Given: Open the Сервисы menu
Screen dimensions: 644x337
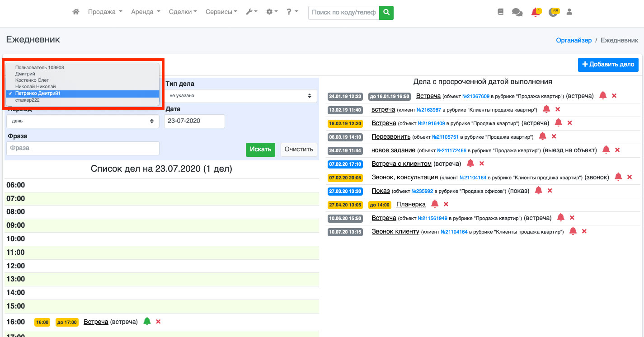Looking at the screenshot, I should (x=221, y=12).
